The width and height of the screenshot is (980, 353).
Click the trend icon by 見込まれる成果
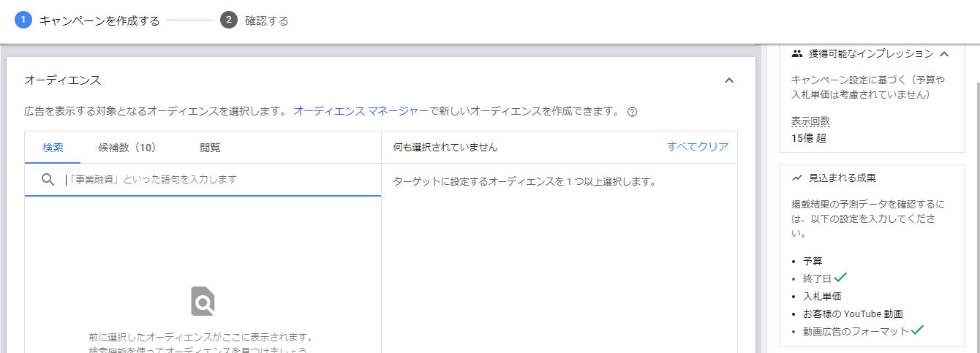(797, 178)
